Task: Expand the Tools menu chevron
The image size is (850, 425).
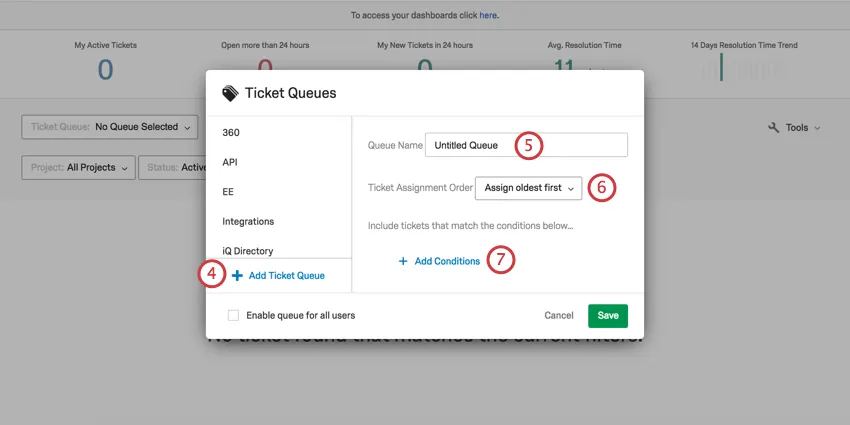Action: coord(817,128)
